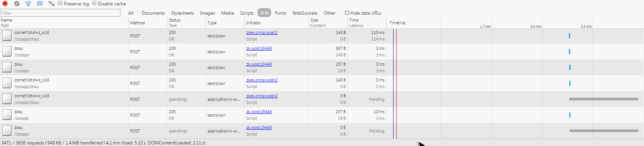The image size is (644, 146).
Task: Open zk.wpd:19448 link in 257 B 3 ms row
Action: click(259, 64)
